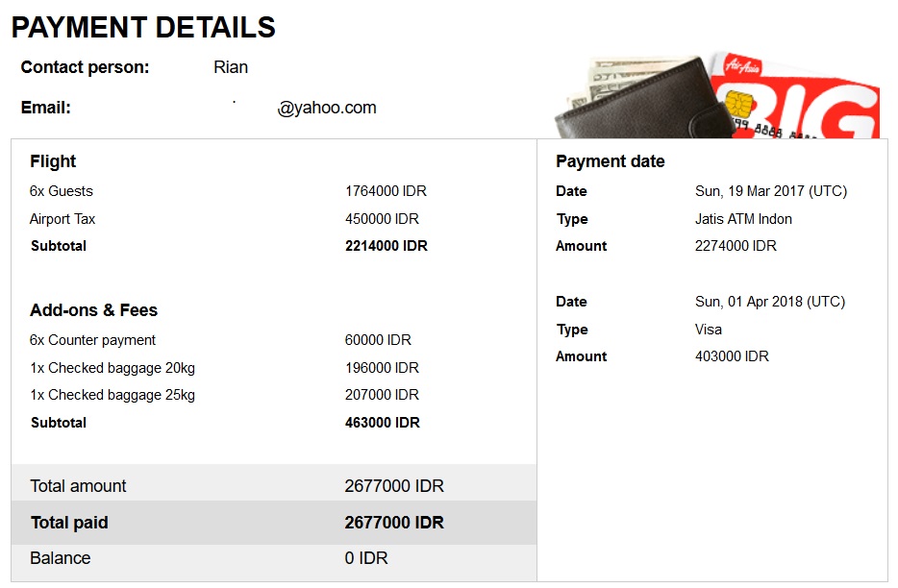This screenshot has width=898, height=588.
Task: Click the Total paid 2677000 IDR value
Action: (x=394, y=524)
